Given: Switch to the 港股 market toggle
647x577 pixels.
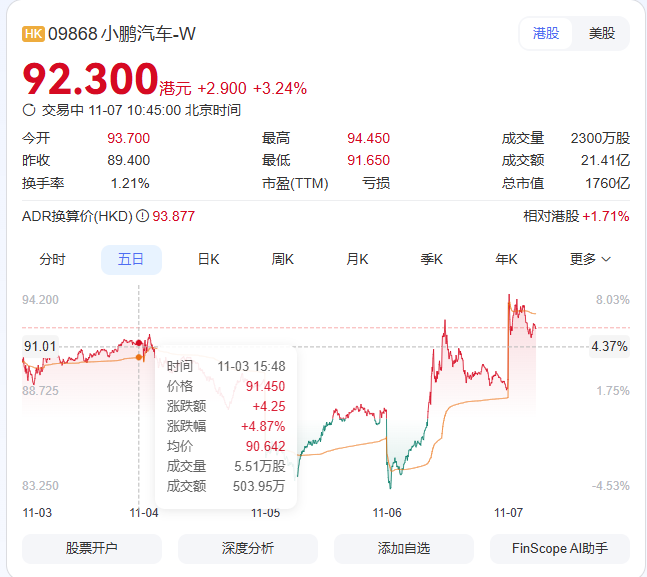Looking at the screenshot, I should click(x=546, y=33).
